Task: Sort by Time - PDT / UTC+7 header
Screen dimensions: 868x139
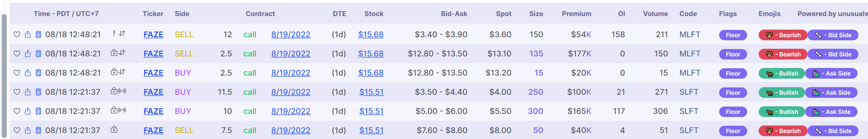Action: [x=66, y=14]
